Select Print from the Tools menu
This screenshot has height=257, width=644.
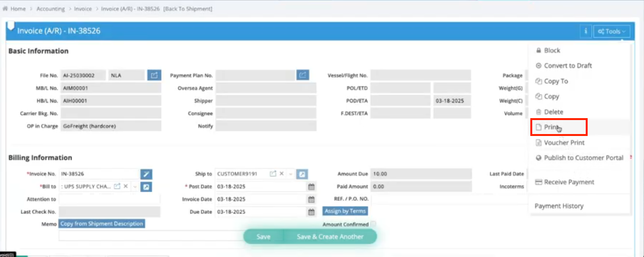coord(552,127)
